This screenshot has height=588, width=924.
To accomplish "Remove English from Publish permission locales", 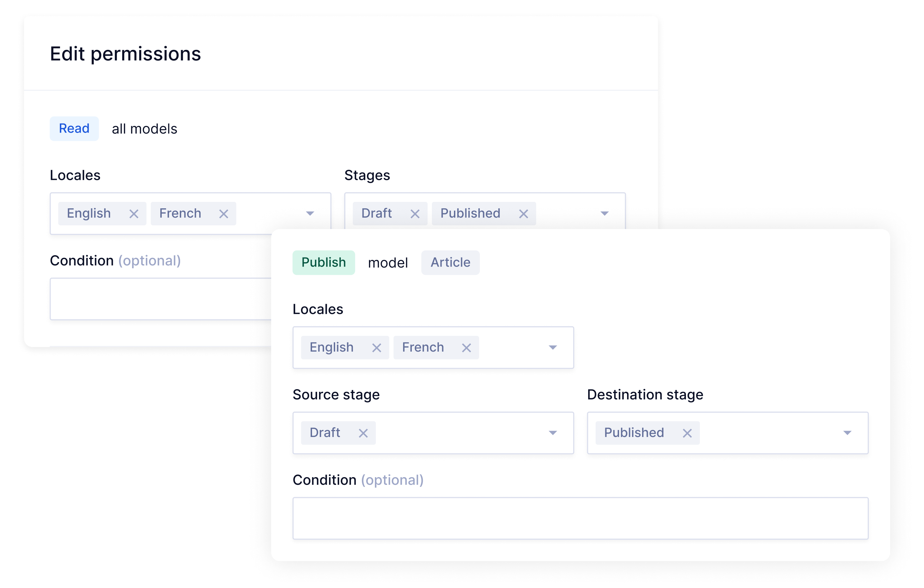I will tap(376, 348).
